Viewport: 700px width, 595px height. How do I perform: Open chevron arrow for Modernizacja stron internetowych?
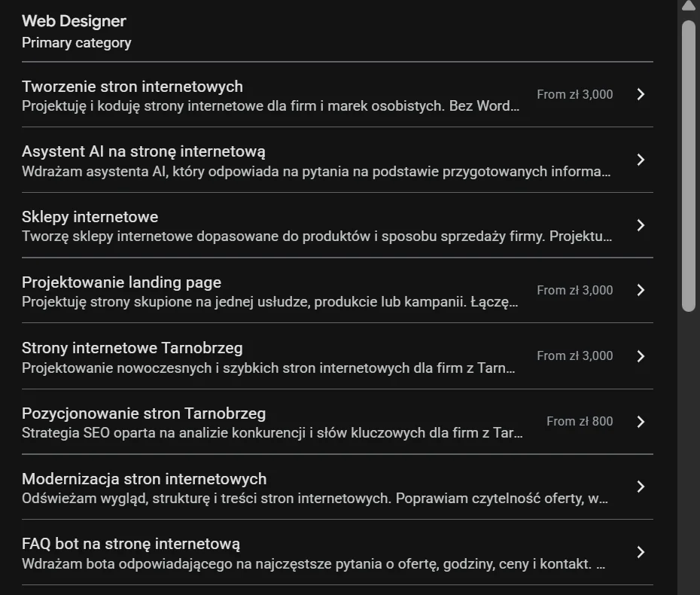coord(641,487)
